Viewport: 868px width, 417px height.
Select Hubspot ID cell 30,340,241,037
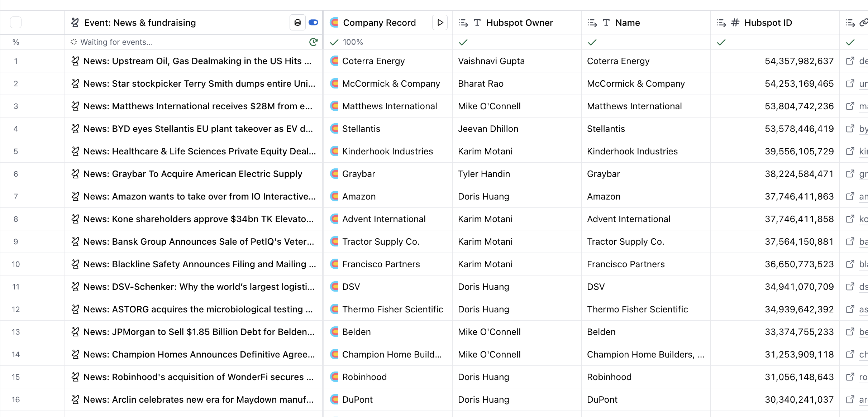coord(775,399)
